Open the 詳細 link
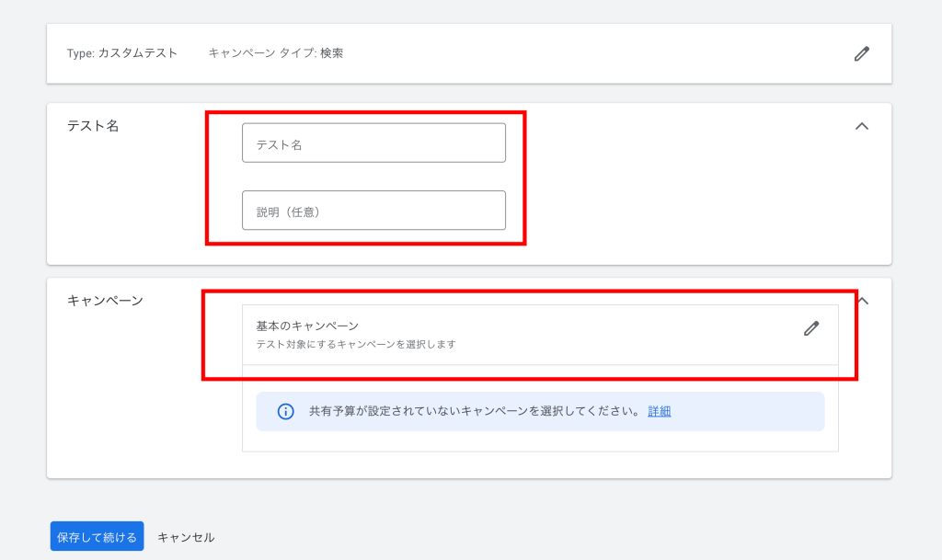Screen dimensions: 942x560 click(658, 411)
